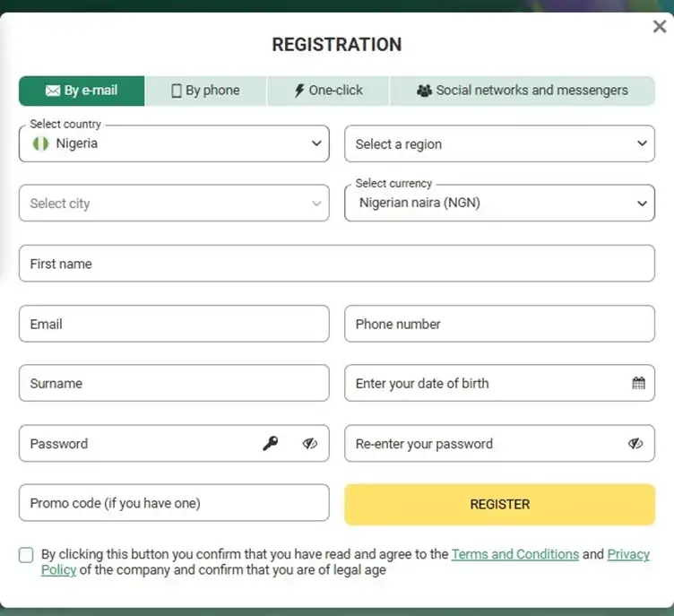The image size is (674, 616).
Task: Click the yellow REGISTER button
Action: [499, 504]
